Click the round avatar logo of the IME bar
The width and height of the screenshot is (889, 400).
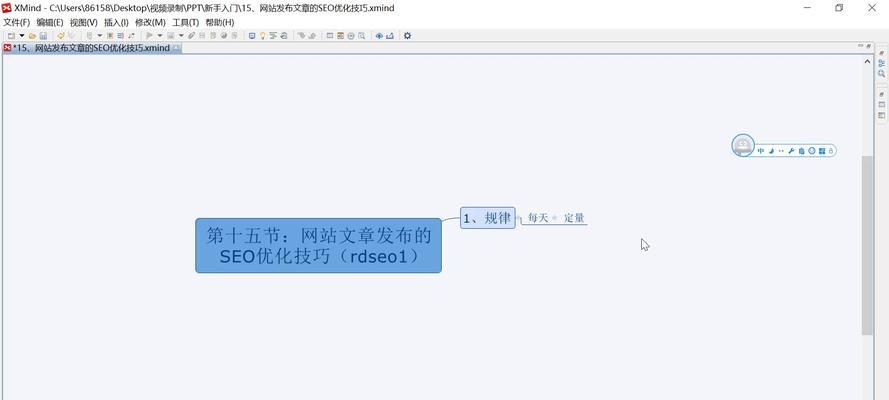(x=743, y=146)
